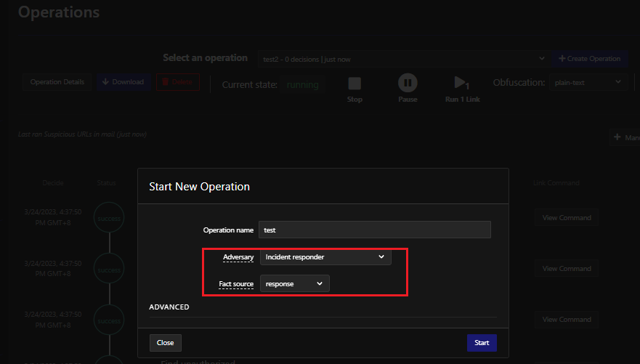Open the Select an operation dropdown
Viewport: 640px width, 364px height.
click(404, 59)
